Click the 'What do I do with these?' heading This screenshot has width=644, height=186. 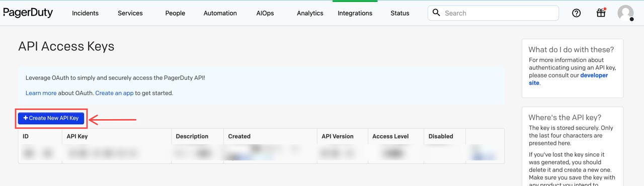(x=571, y=49)
